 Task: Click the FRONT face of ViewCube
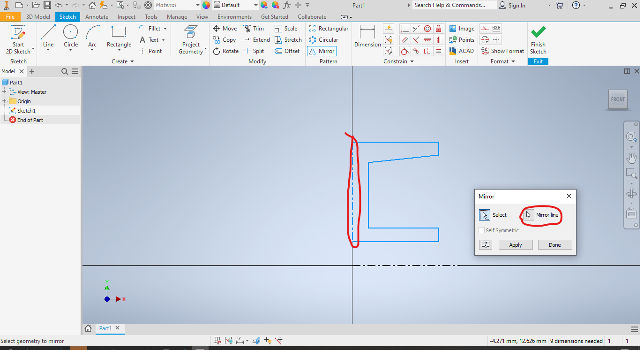click(x=618, y=99)
